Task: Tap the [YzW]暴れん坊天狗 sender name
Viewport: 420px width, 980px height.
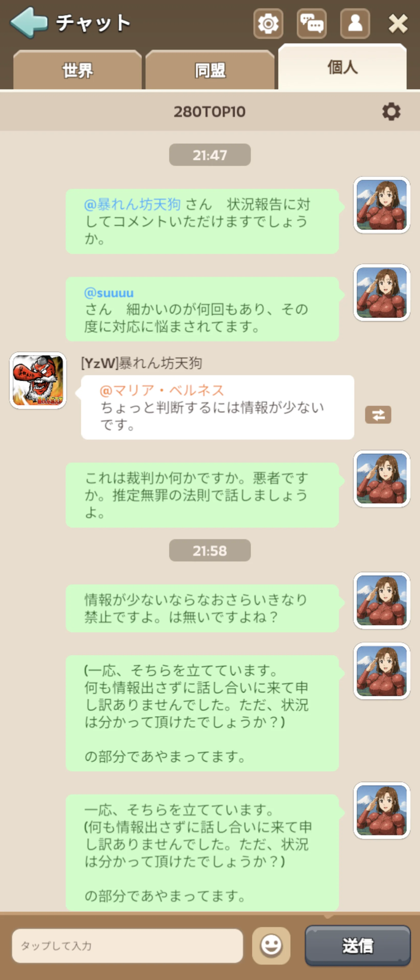Action: 141,363
